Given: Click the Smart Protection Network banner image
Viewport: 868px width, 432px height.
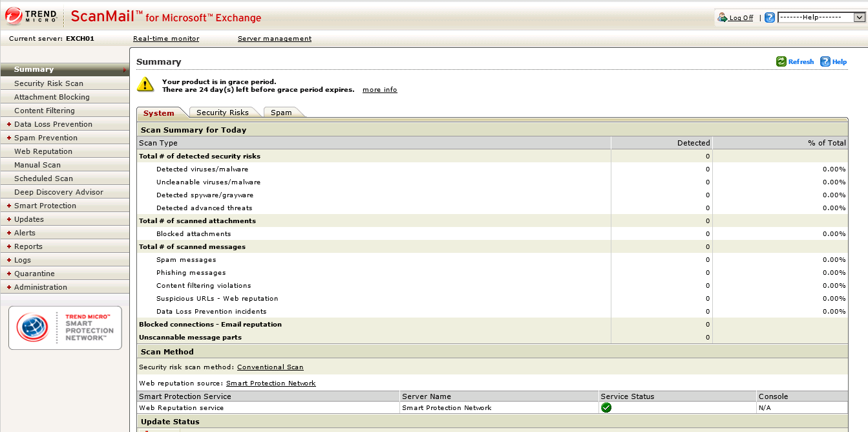Looking at the screenshot, I should (65, 328).
